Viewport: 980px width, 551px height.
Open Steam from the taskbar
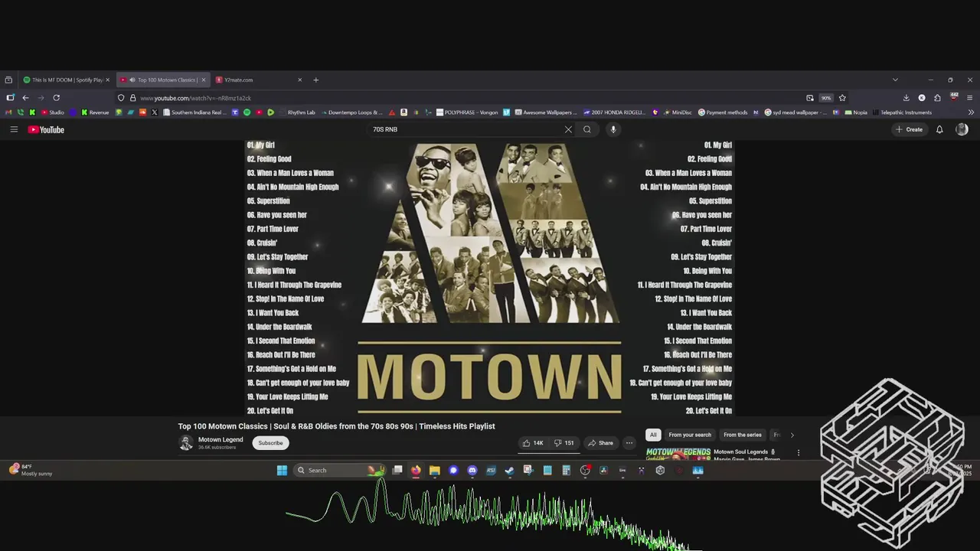(509, 471)
